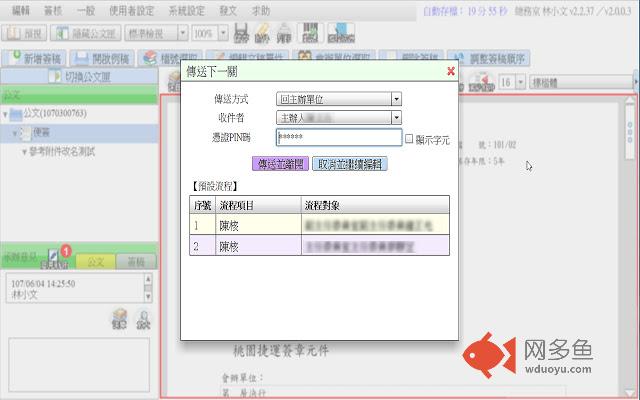The height and width of the screenshot is (400, 640).
Task: Click the save (floppy disk) toolbar icon
Action: coord(241,33)
